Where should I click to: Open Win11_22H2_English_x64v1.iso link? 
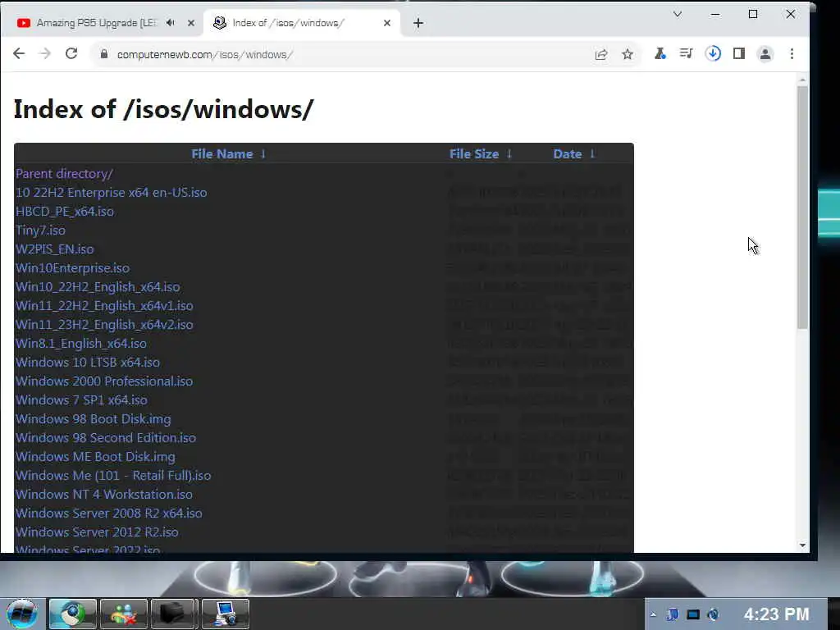point(104,305)
